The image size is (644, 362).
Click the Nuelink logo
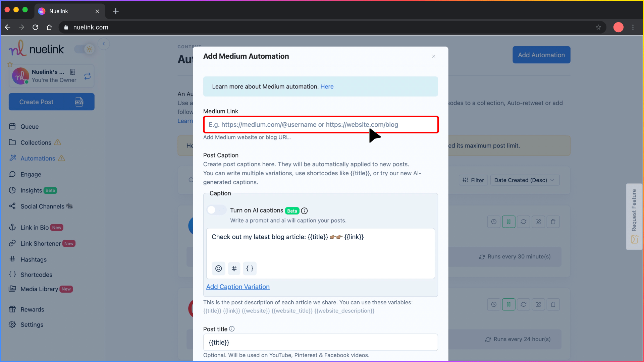pyautogui.click(x=36, y=49)
